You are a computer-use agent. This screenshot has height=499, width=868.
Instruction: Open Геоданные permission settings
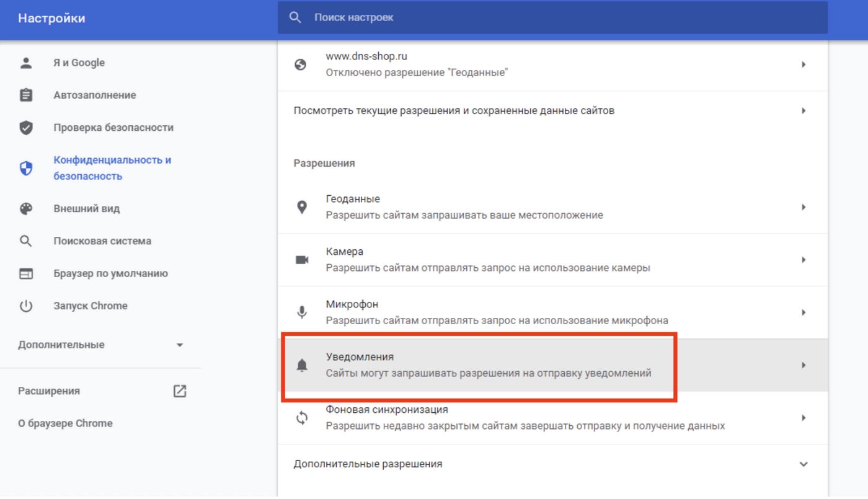[552, 207]
